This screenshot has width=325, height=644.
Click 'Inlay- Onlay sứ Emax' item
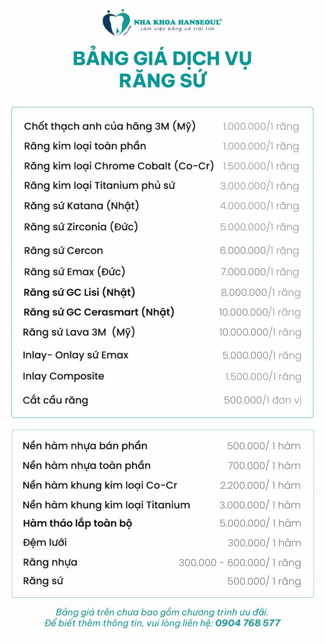pyautogui.click(x=76, y=355)
